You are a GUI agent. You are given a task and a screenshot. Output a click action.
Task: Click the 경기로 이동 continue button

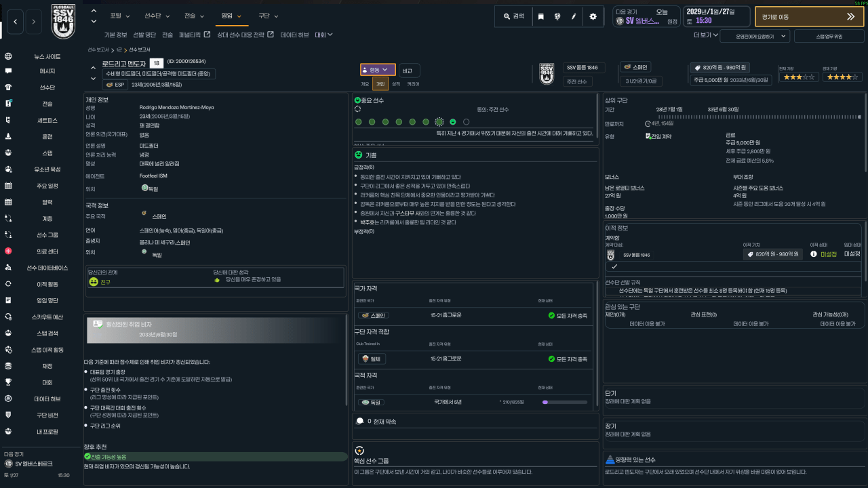pos(809,17)
